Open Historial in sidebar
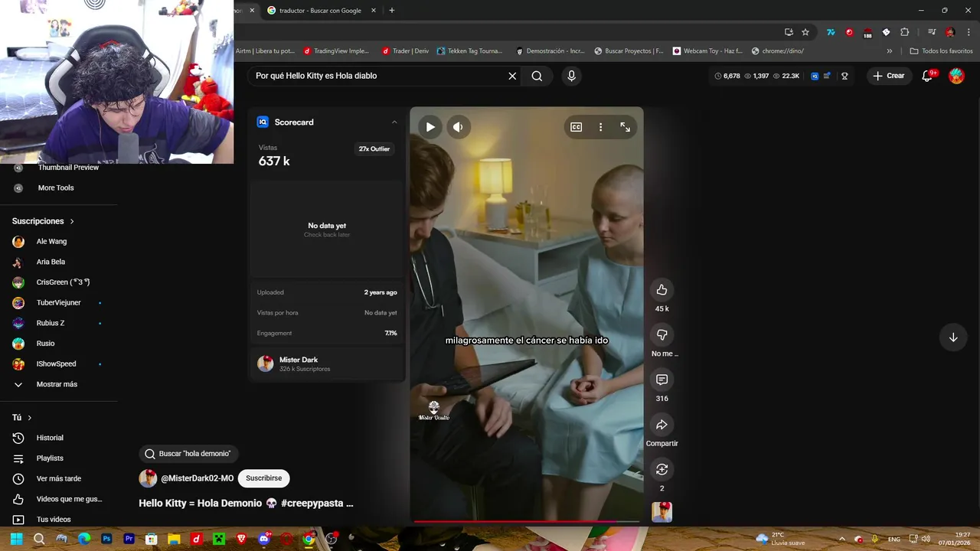The width and height of the screenshot is (980, 551). (x=50, y=438)
